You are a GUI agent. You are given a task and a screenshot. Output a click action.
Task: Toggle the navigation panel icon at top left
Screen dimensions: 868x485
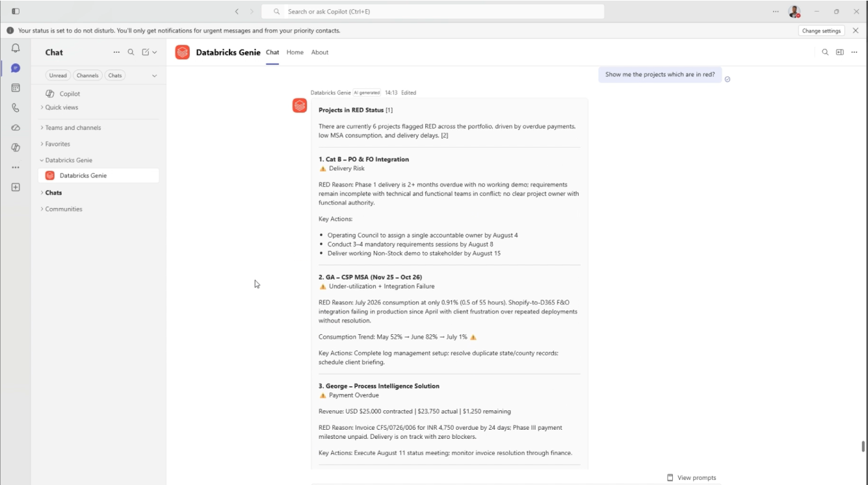(x=16, y=11)
